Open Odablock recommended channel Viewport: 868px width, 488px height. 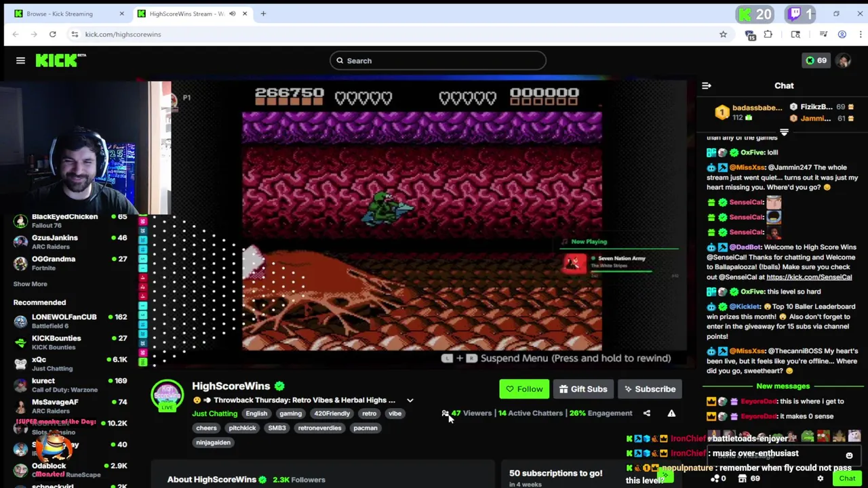(70, 470)
